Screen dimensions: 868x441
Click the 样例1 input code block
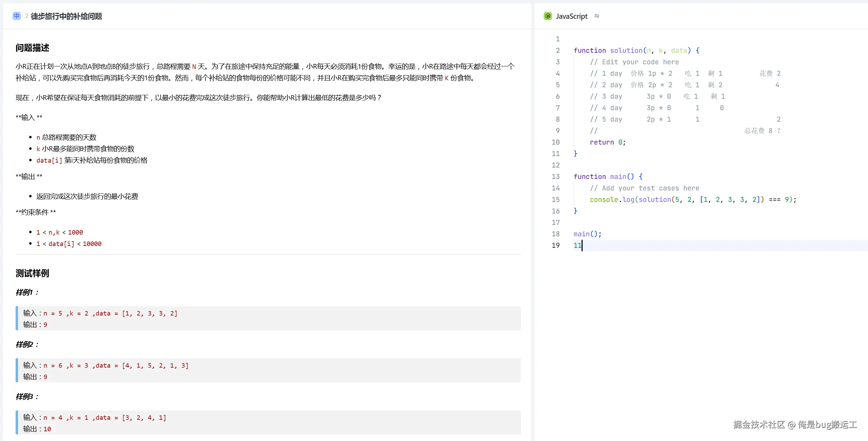[100, 313]
